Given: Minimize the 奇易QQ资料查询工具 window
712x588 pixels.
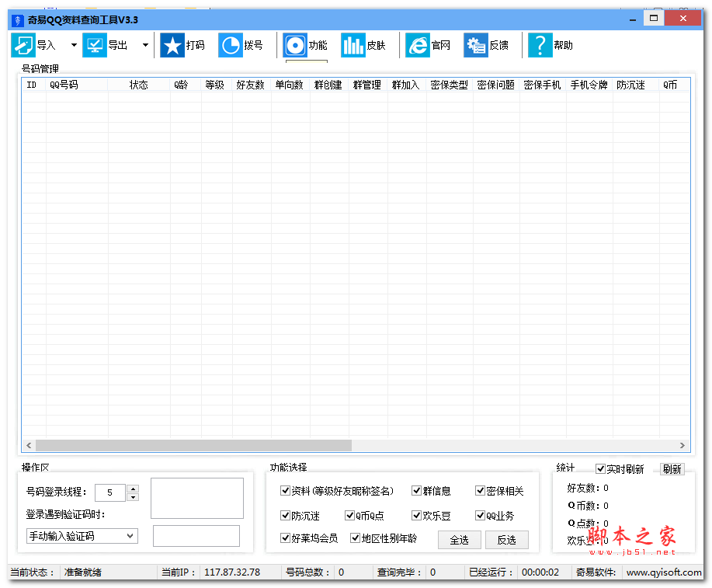Looking at the screenshot, I should (x=633, y=19).
